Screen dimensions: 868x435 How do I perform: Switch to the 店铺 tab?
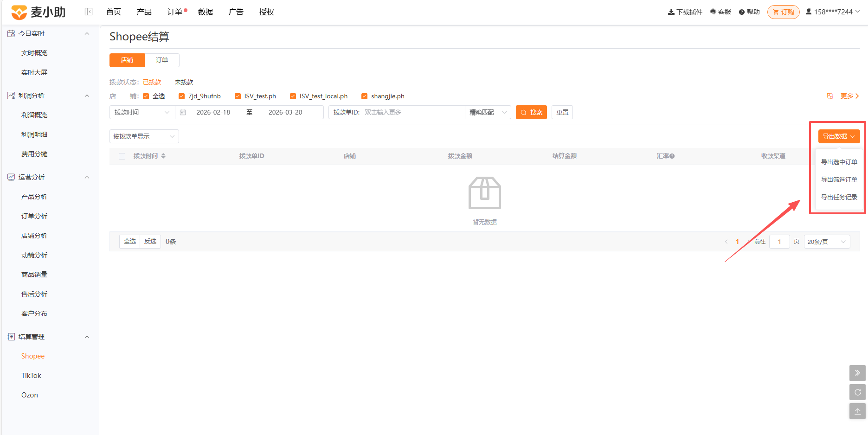(x=127, y=60)
